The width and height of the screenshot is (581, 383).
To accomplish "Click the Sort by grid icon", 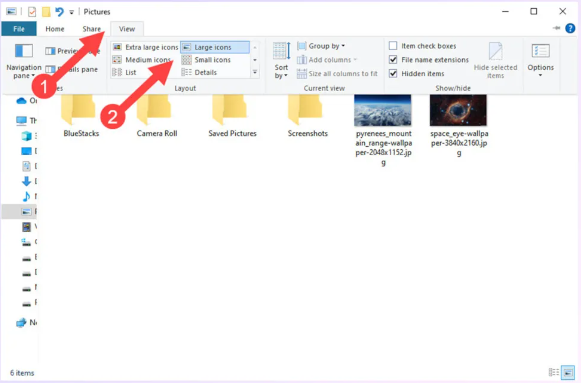I will tap(281, 51).
